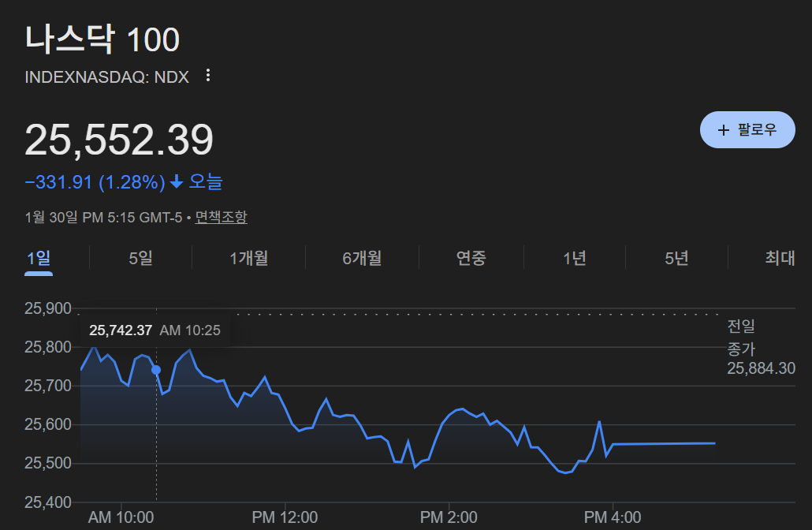Click the PM 4:00 time axis label
The height and width of the screenshot is (530, 812).
coord(613,517)
